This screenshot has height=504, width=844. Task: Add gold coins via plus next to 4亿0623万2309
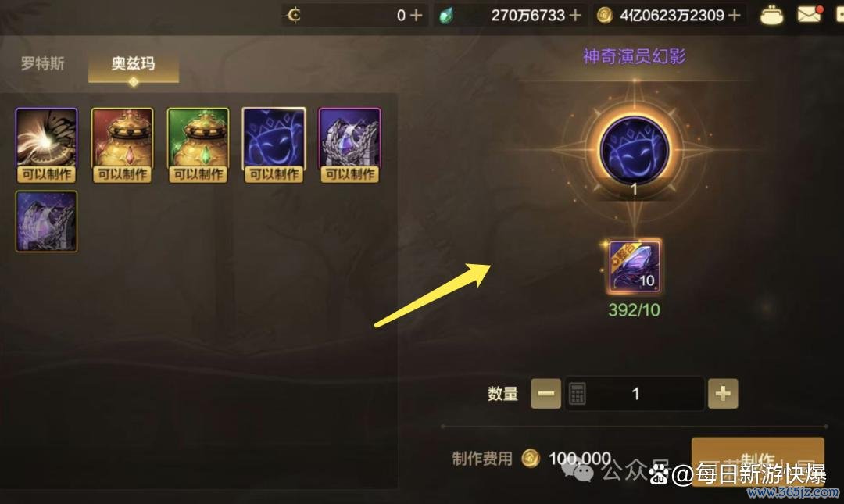click(x=734, y=15)
